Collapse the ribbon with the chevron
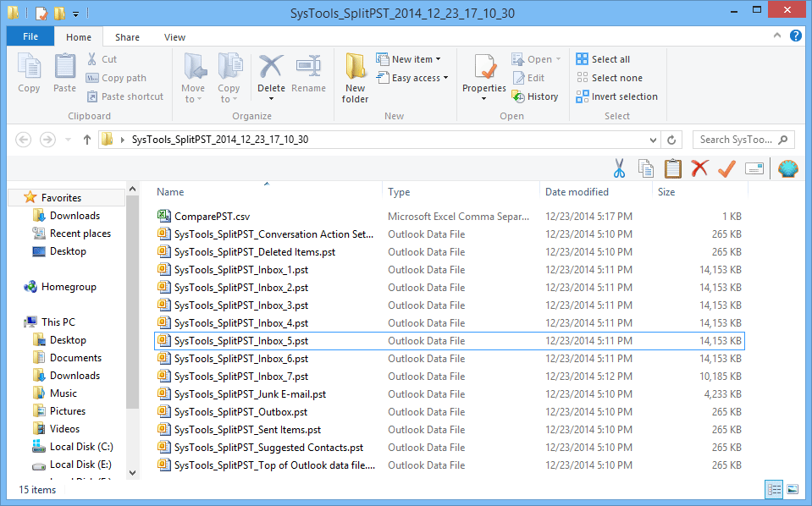 click(x=776, y=36)
